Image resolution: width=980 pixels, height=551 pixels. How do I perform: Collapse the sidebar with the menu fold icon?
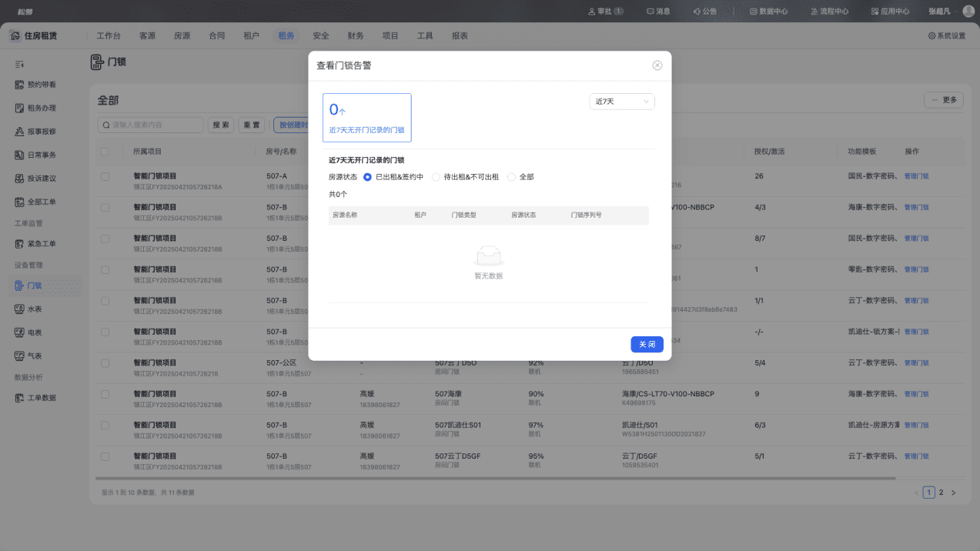20,63
